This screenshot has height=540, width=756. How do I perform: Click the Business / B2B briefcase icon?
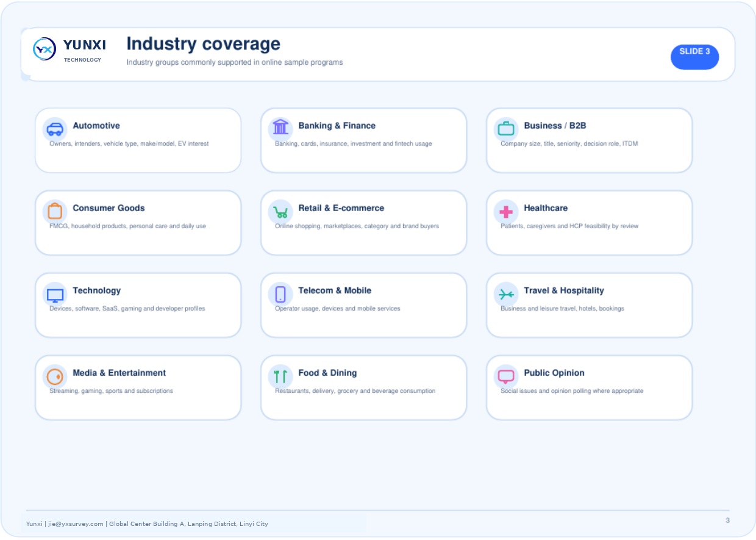click(x=506, y=129)
